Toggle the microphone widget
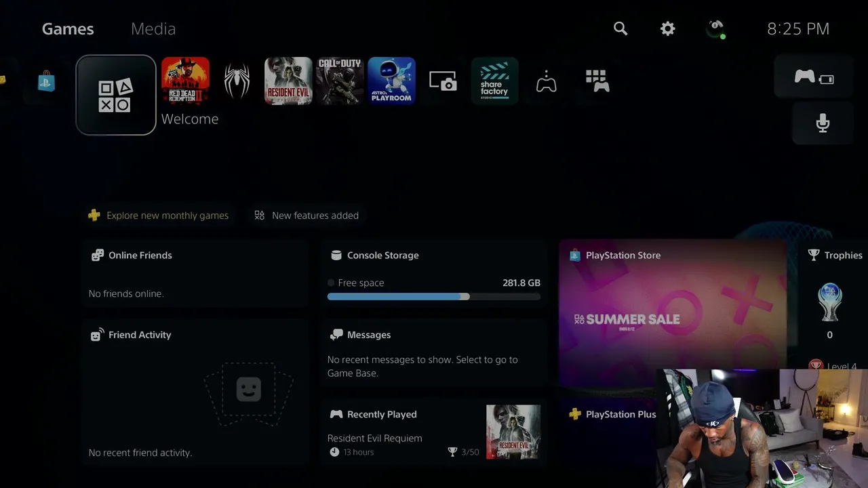Viewport: 868px width, 488px height. coord(823,123)
